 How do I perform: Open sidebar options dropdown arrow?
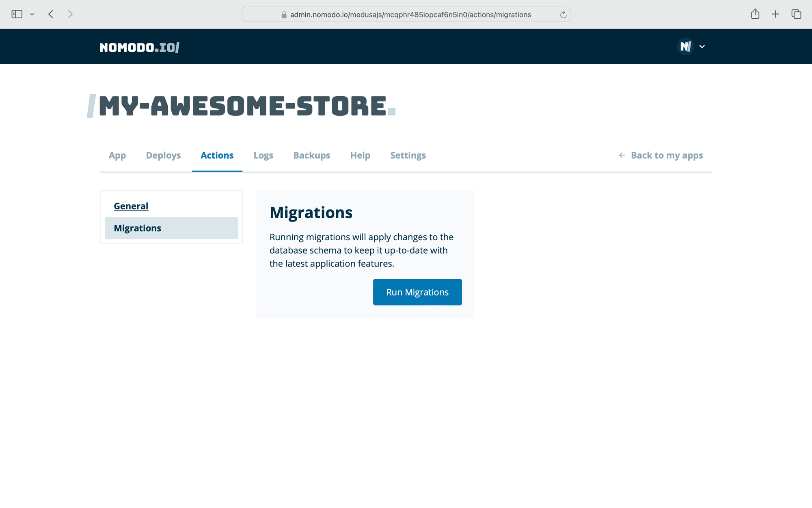click(x=32, y=14)
